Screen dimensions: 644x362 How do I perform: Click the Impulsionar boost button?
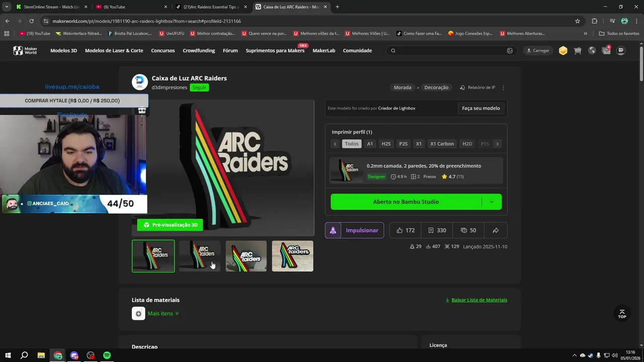pos(355,230)
